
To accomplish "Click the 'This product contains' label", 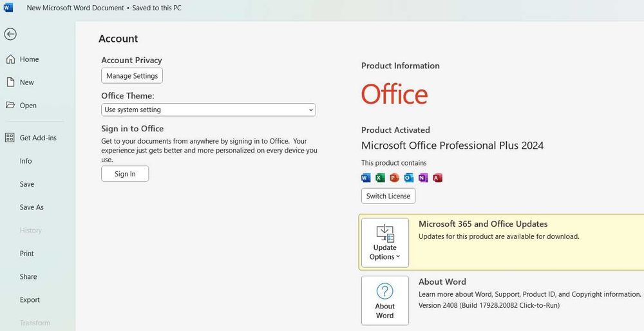I will pyautogui.click(x=394, y=163).
